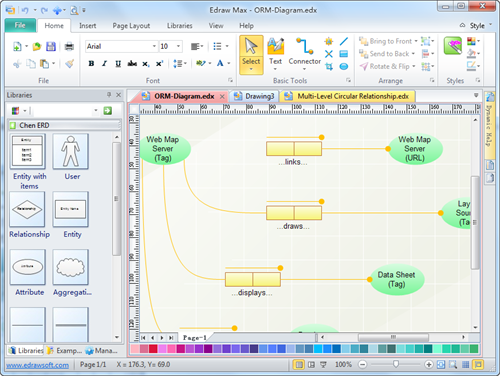Toggle the grid icon in status bar
This screenshot has height=376, width=500.
(x=466, y=364)
